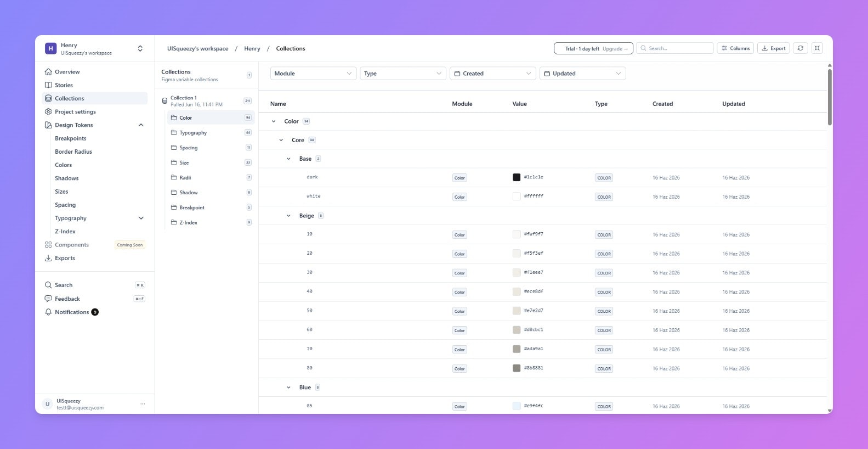Select the Shadow folder
This screenshot has height=449, width=868.
pyautogui.click(x=211, y=193)
